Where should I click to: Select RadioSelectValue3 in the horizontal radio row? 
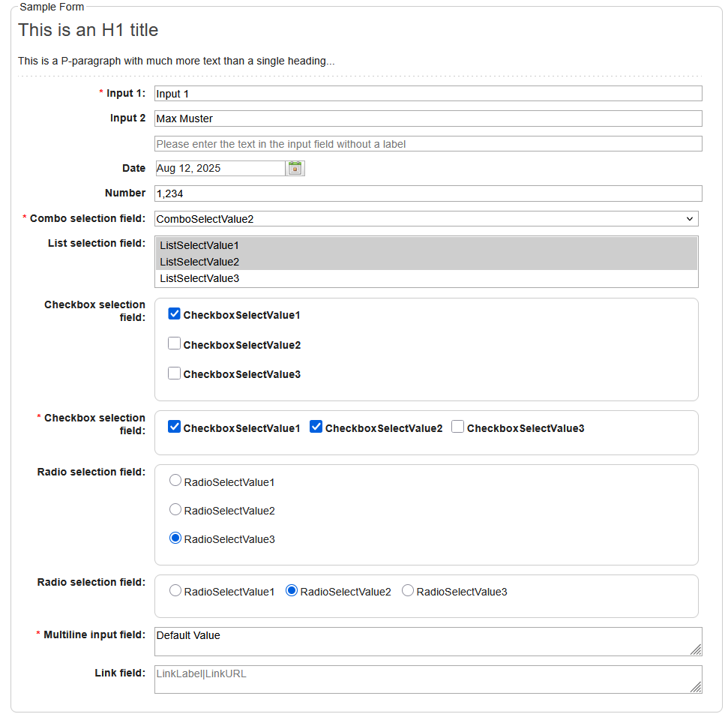408,591
